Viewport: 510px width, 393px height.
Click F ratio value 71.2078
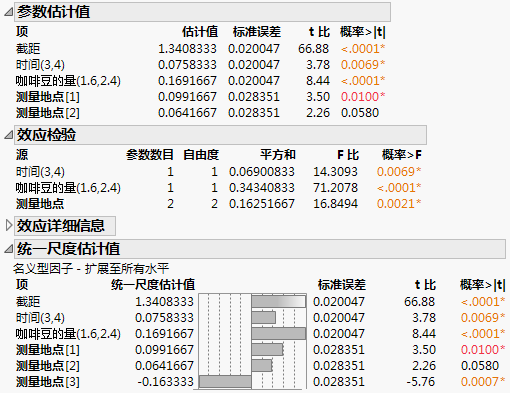[x=335, y=188]
